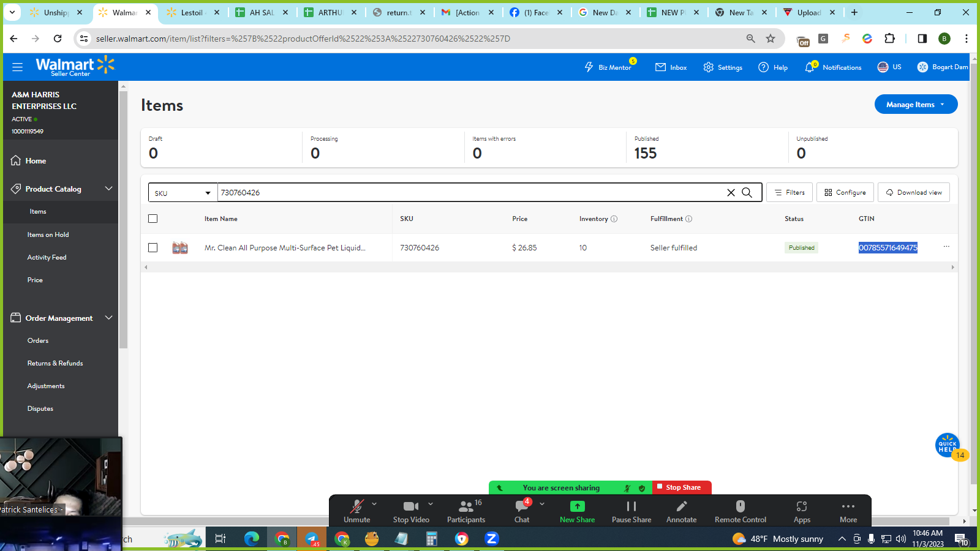This screenshot has width=980, height=551.
Task: Open the Zoom Annotate tool
Action: coord(682,511)
